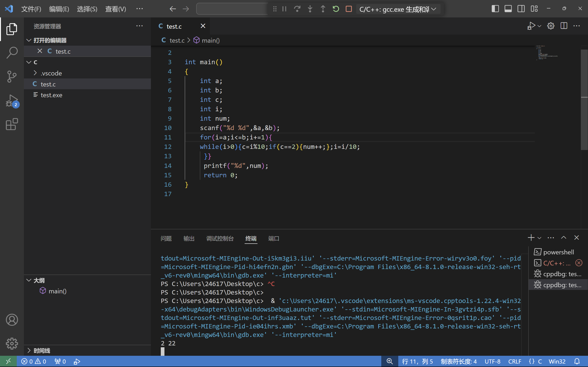Toggle secondary sidebar visibility

coord(521,9)
